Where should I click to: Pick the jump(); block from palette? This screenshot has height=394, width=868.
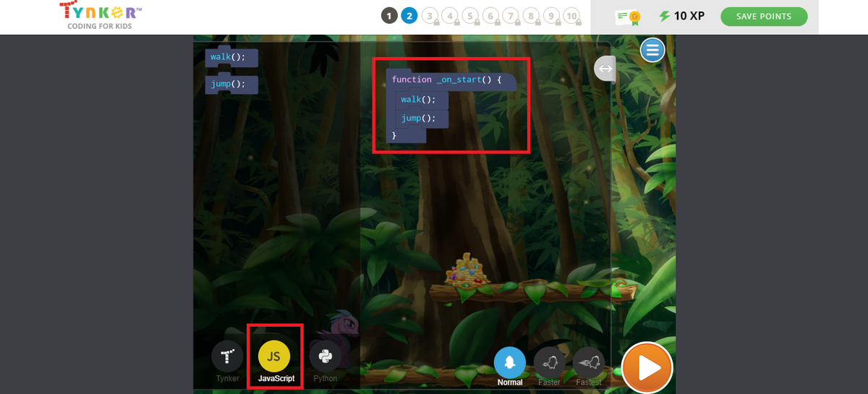tap(231, 85)
